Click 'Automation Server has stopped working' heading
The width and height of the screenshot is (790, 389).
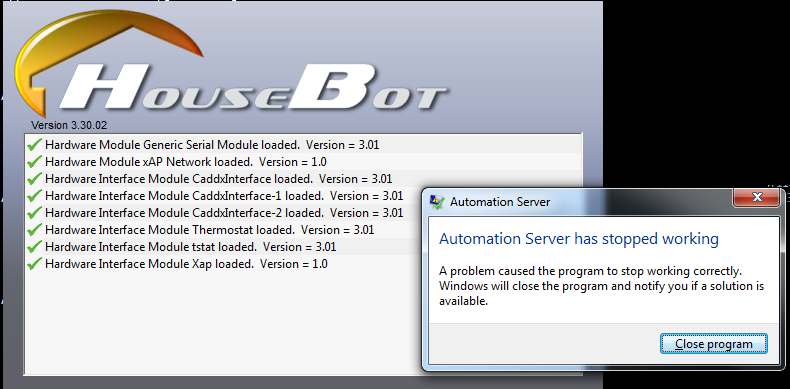579,238
